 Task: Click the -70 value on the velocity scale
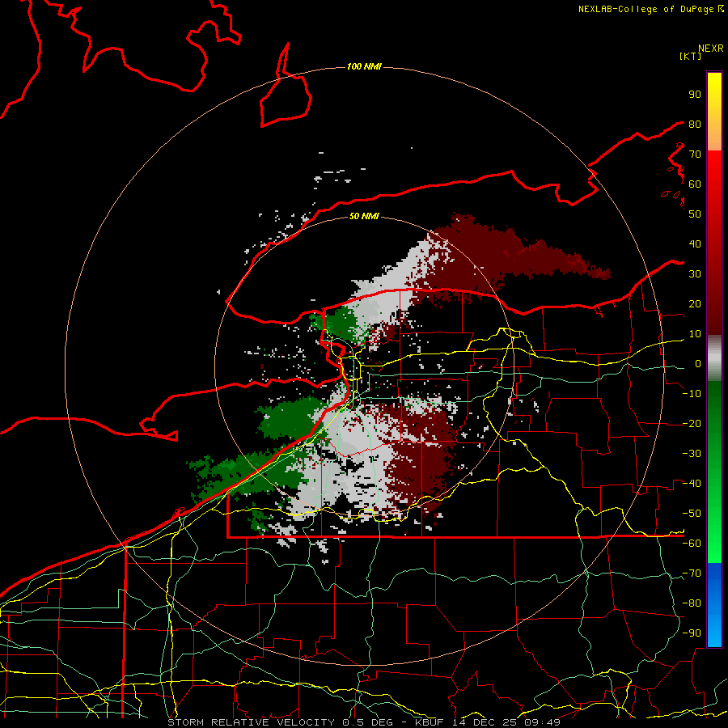coord(692,573)
